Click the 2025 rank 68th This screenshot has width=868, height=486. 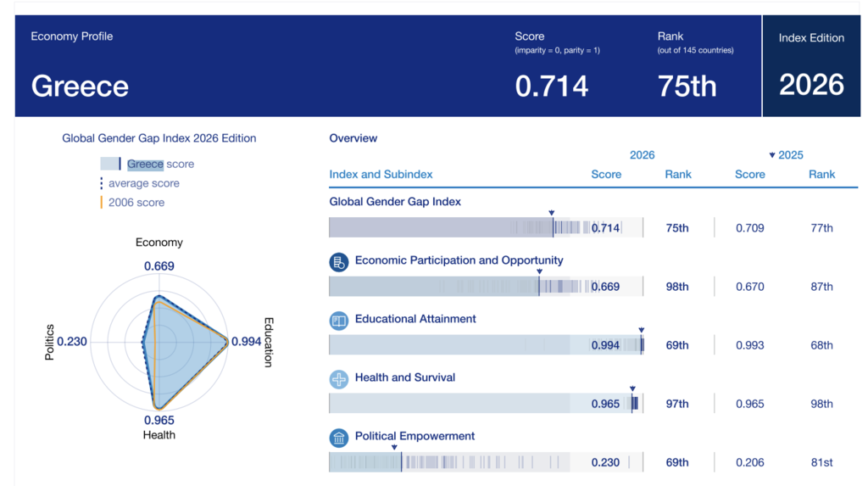(821, 345)
